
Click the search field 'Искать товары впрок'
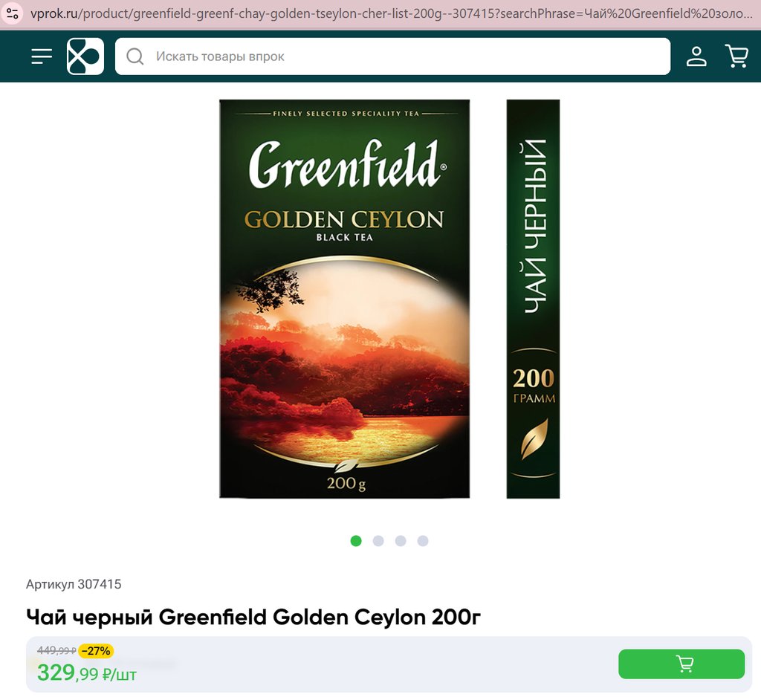click(x=401, y=56)
